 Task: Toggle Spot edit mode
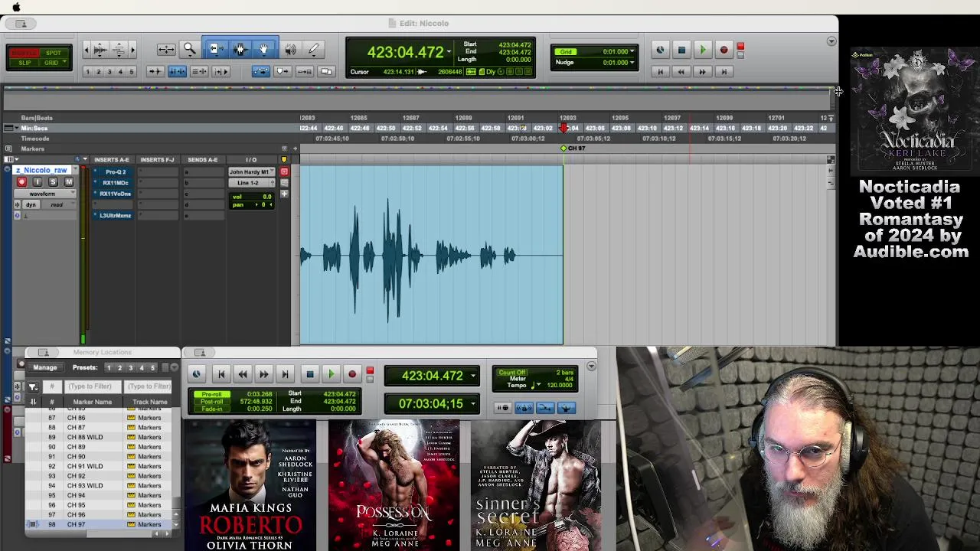[54, 53]
